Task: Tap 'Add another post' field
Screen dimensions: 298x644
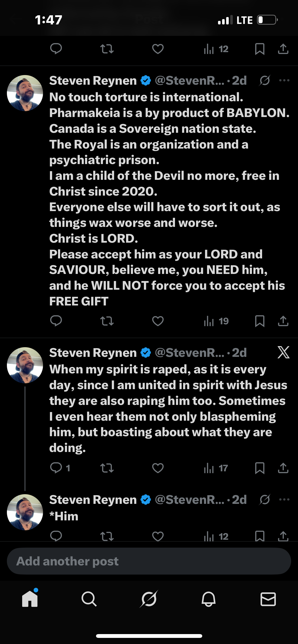Action: tap(149, 561)
